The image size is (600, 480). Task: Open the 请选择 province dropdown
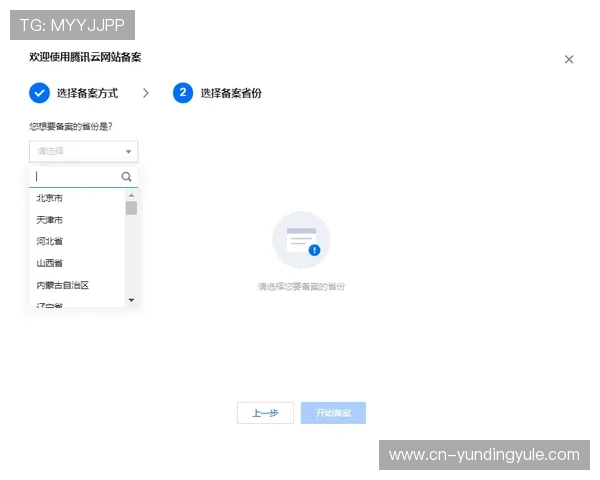coord(83,151)
